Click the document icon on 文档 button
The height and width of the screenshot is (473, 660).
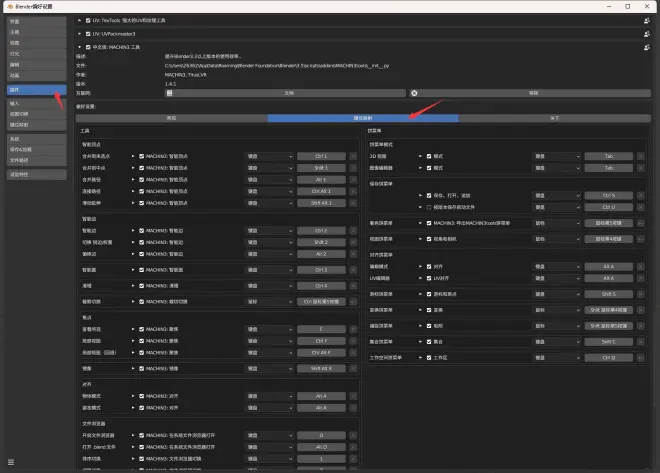pyautogui.click(x=169, y=93)
